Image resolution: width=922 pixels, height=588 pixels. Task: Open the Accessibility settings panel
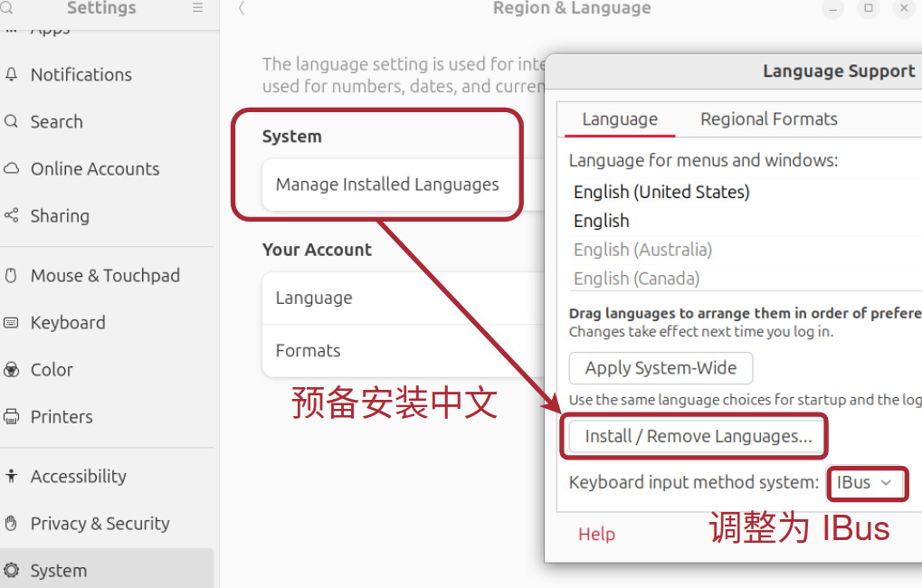point(79,477)
